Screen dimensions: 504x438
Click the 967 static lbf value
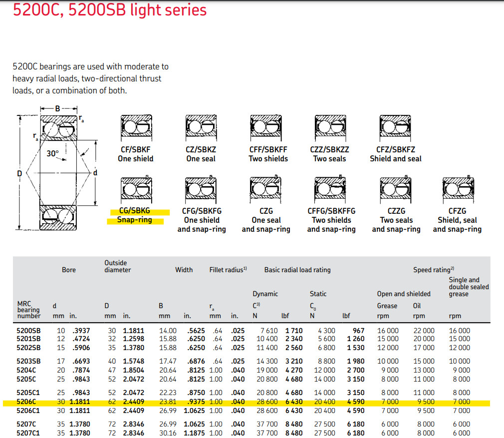click(358, 331)
